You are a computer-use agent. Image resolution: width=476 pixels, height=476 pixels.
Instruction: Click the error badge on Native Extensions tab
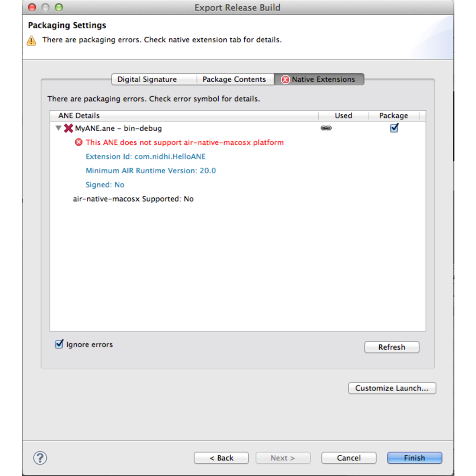point(285,79)
